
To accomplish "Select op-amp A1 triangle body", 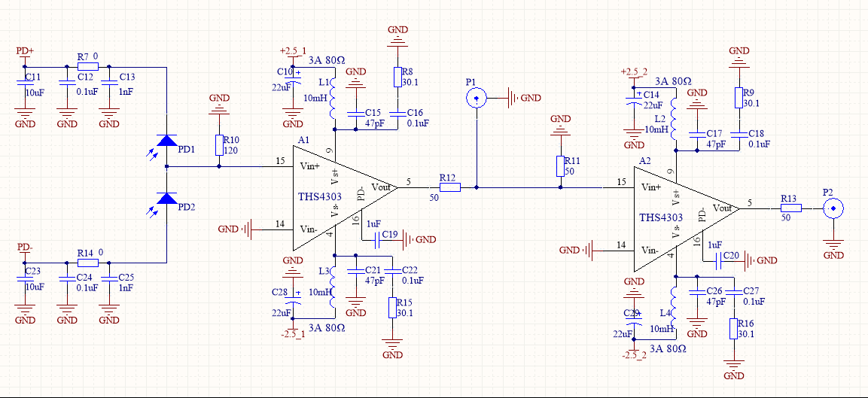I will click(345, 198).
